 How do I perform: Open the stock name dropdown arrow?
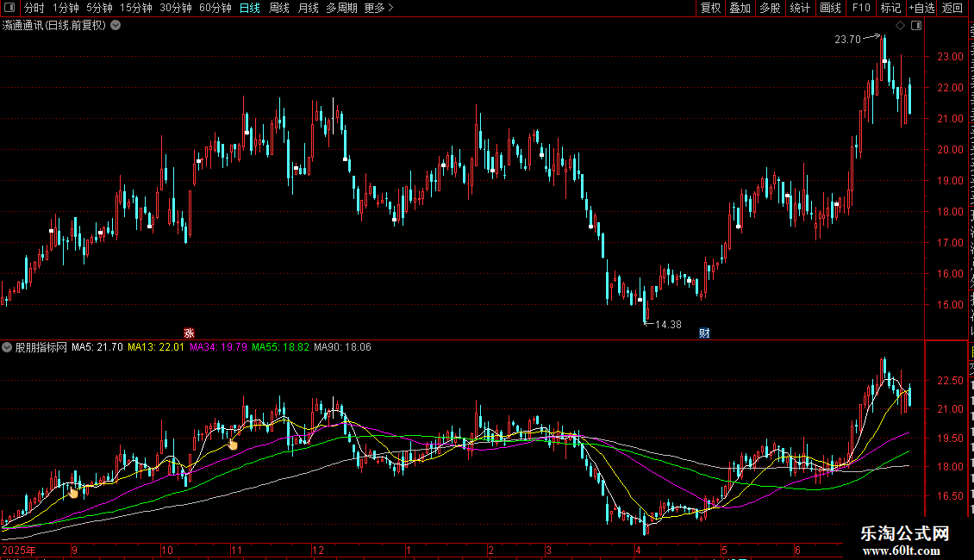pos(116,26)
